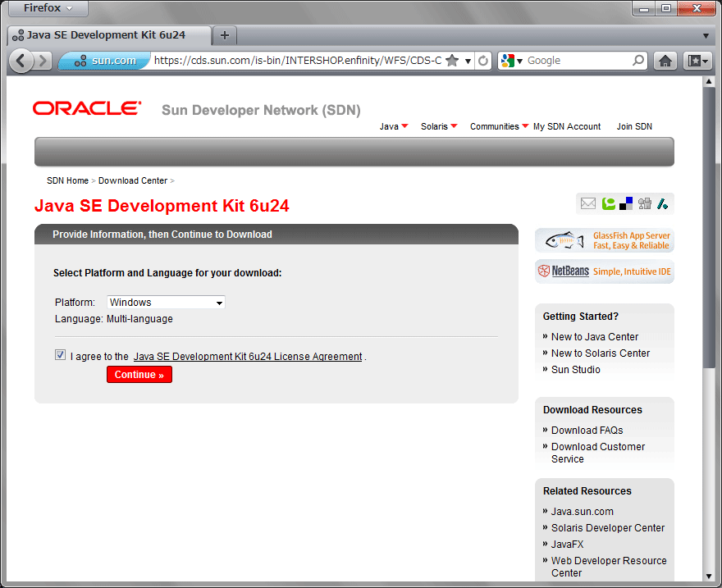
Task: Open the Platform dropdown showing Windows
Action: pyautogui.click(x=166, y=303)
